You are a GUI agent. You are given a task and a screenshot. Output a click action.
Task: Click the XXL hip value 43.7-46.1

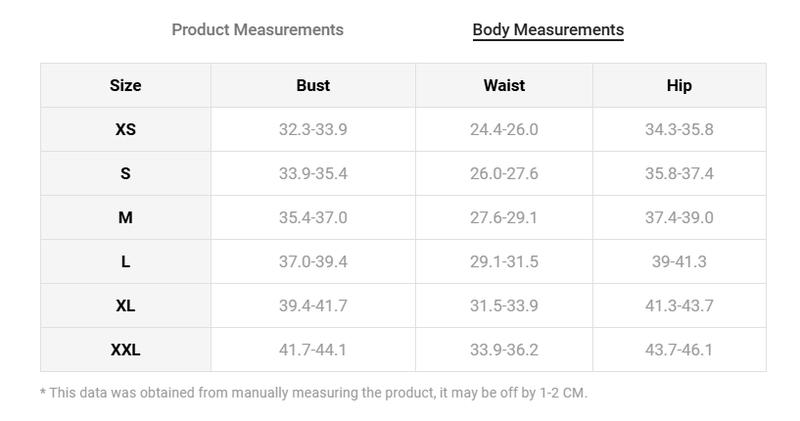679,350
